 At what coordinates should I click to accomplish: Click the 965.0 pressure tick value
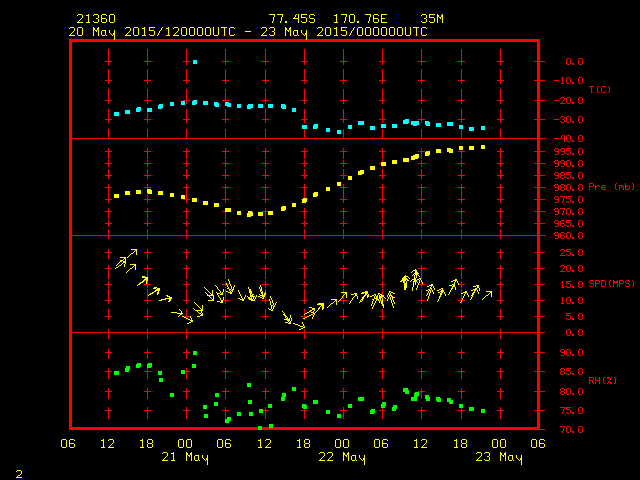pos(569,224)
